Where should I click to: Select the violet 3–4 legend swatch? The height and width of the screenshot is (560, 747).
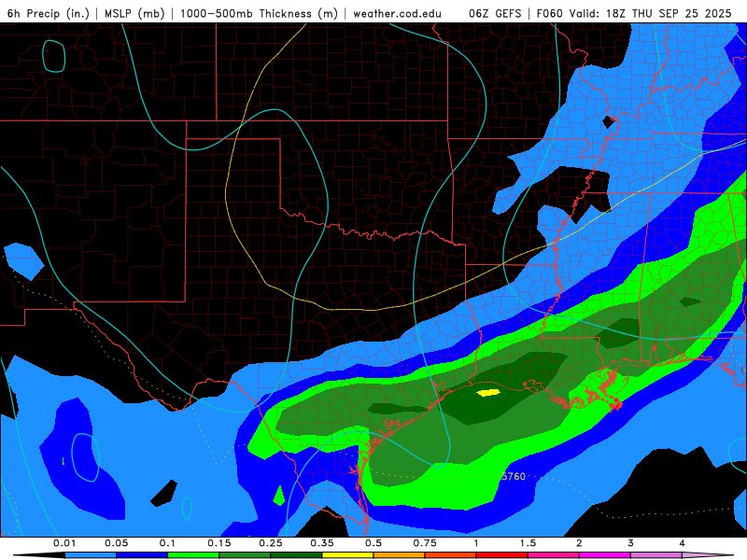(x=656, y=555)
